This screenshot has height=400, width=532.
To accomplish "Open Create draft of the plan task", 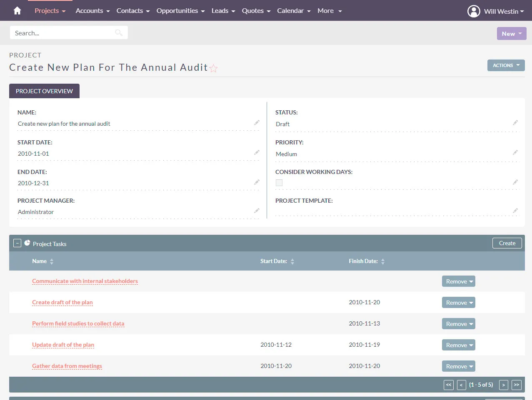I will point(62,303).
